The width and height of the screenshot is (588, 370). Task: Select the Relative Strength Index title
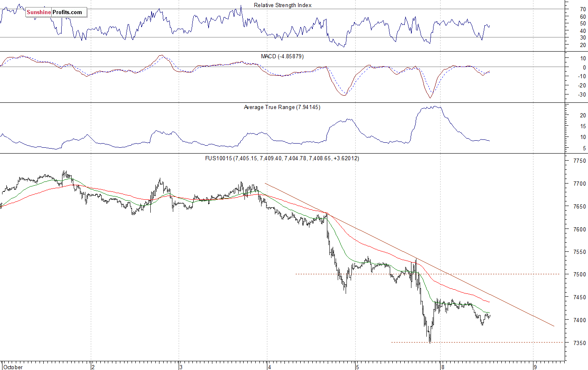[283, 5]
